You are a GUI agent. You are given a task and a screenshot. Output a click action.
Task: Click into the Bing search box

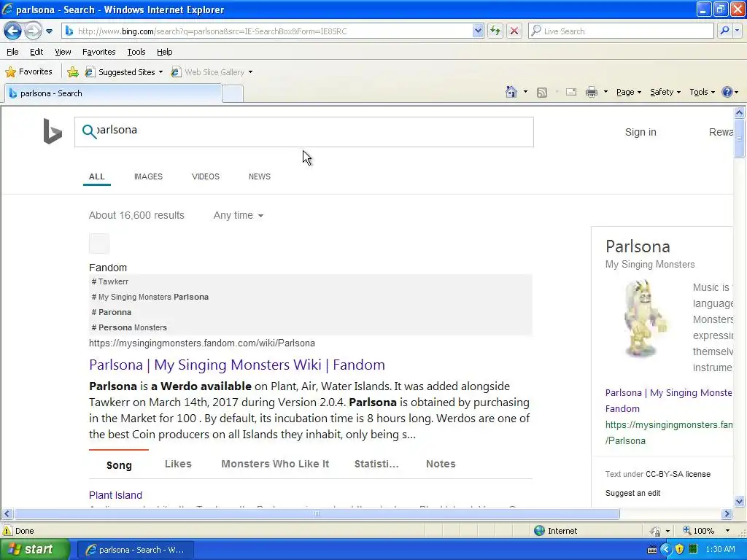(x=304, y=132)
